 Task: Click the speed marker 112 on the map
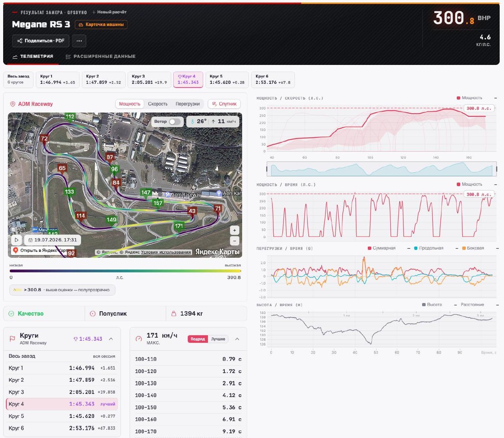click(70, 117)
